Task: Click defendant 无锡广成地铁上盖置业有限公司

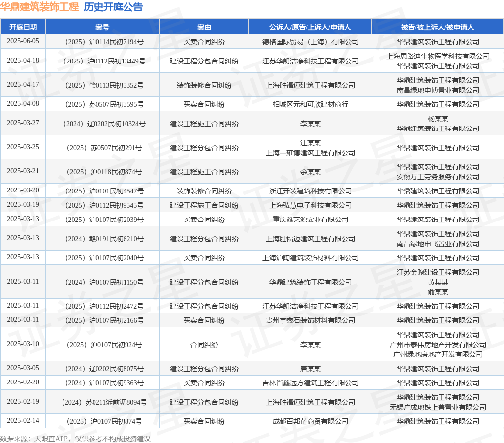Action: point(438,408)
